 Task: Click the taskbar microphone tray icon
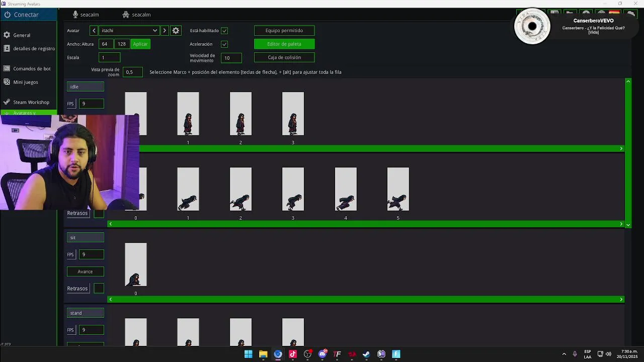(575, 354)
